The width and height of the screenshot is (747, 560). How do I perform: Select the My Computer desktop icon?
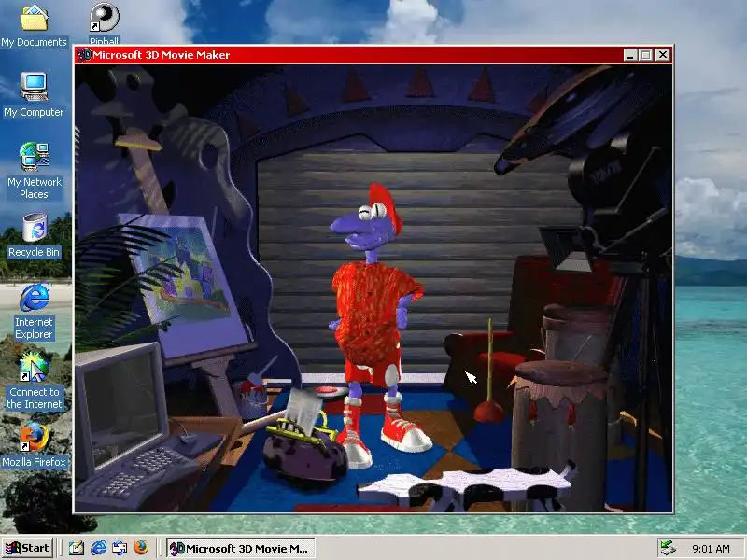pos(34,95)
